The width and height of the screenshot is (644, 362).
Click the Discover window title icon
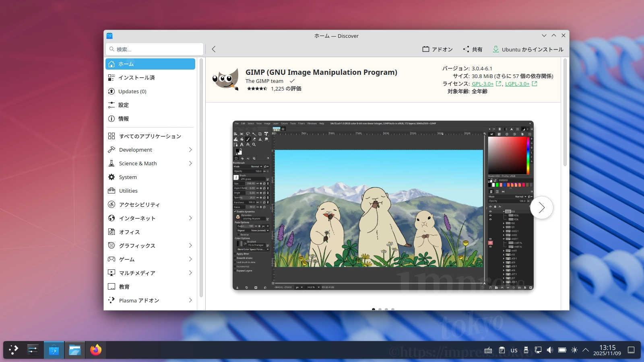point(109,36)
